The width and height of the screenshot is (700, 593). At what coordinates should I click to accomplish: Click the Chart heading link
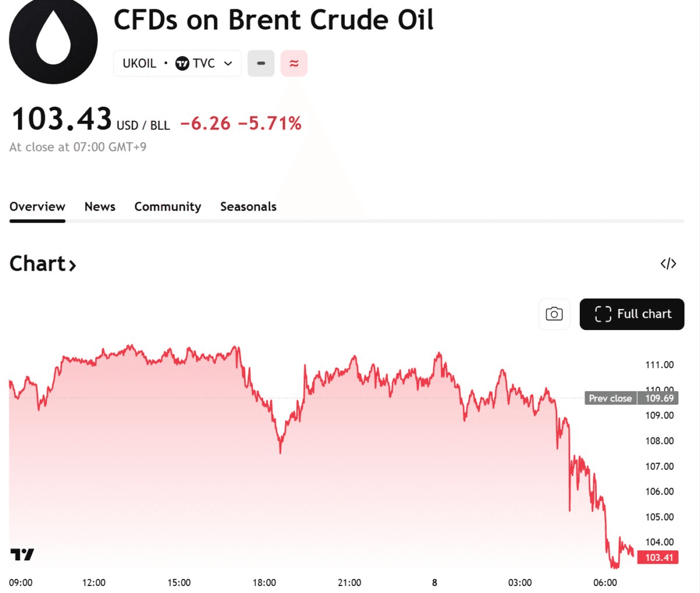37,264
